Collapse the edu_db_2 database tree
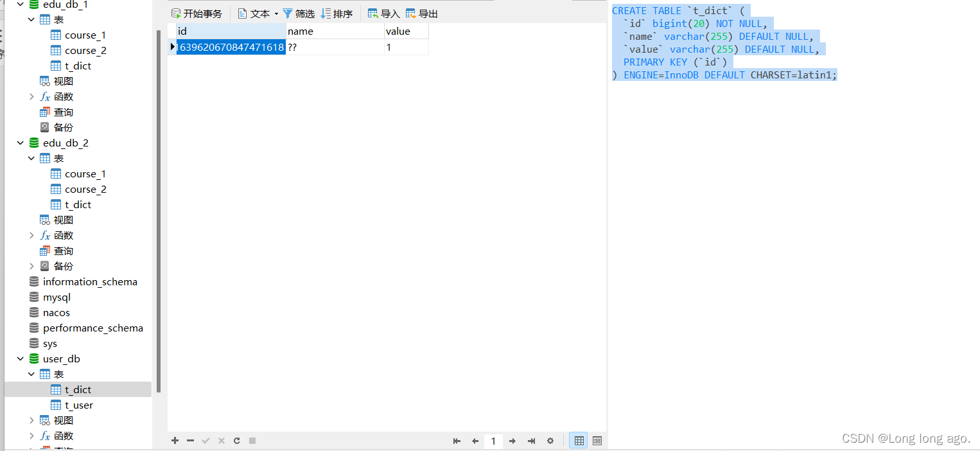The width and height of the screenshot is (980, 451). 21,143
